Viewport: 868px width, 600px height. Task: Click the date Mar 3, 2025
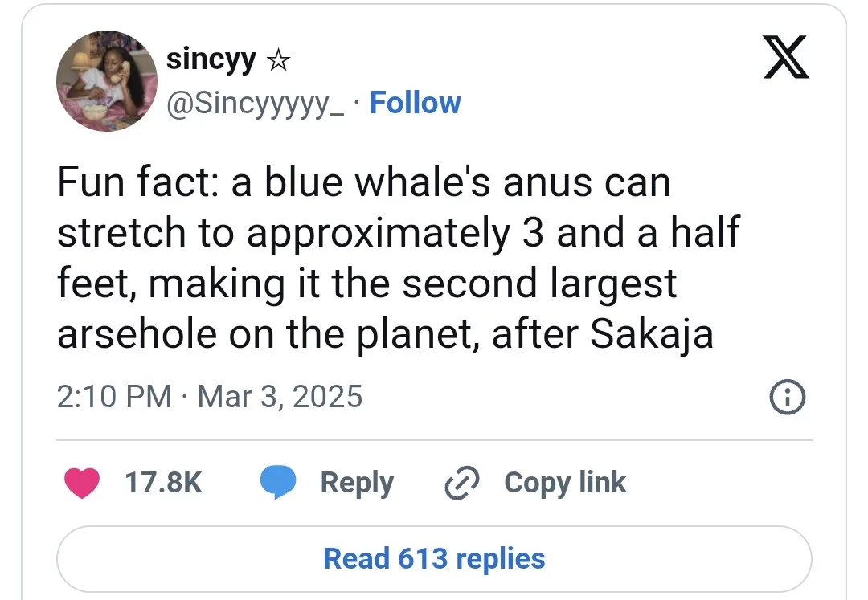click(x=280, y=397)
